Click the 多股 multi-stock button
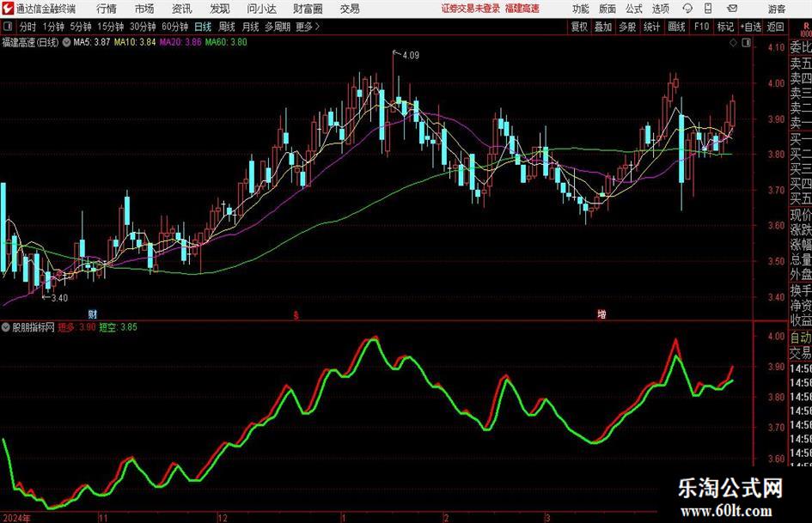 [627, 27]
